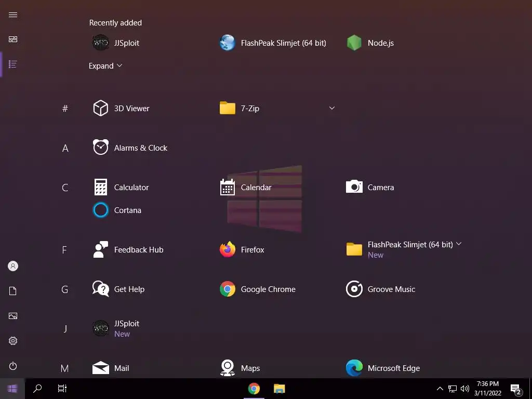Open the clock showing 7:36 PM

pyautogui.click(x=487, y=389)
